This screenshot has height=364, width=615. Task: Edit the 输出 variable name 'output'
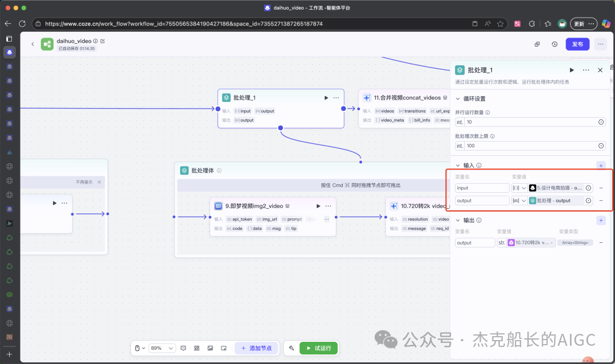click(475, 243)
